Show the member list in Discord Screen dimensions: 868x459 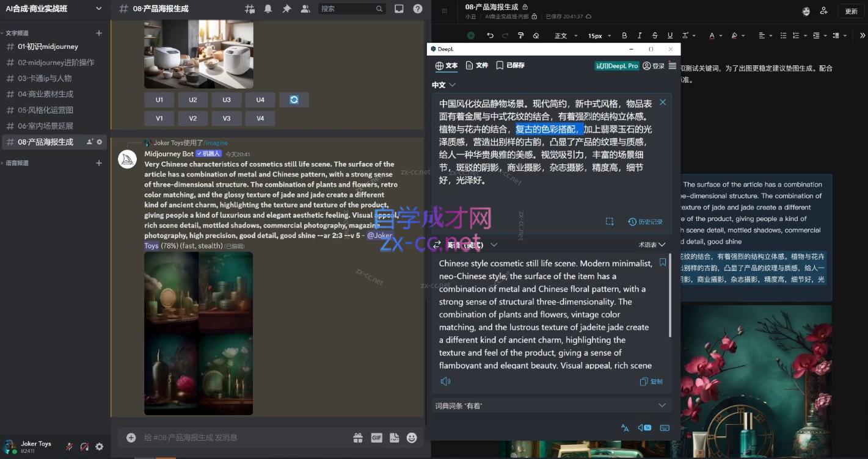click(305, 9)
